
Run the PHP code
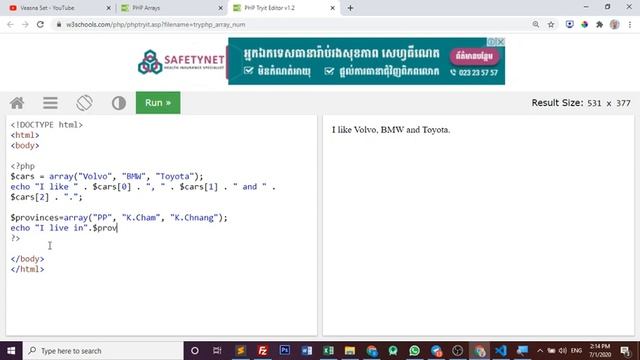click(x=158, y=103)
